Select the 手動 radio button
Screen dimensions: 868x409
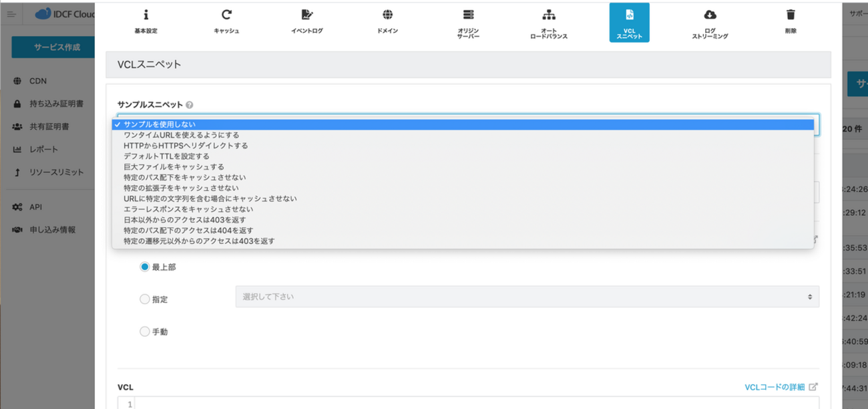pyautogui.click(x=144, y=331)
